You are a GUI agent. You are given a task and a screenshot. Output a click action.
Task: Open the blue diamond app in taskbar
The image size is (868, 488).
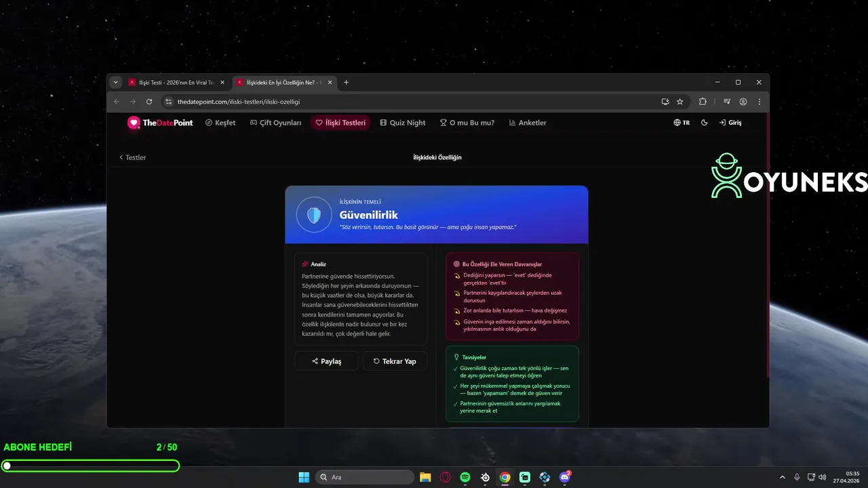click(545, 477)
